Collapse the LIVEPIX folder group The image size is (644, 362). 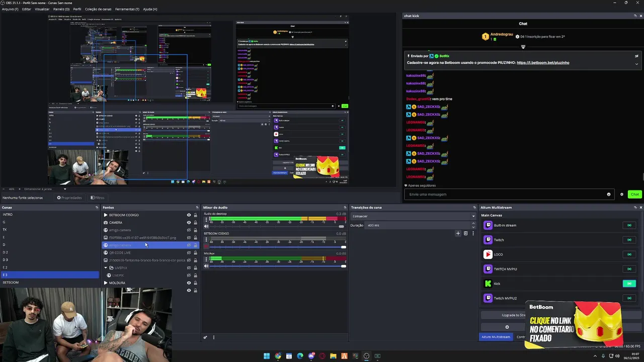106,268
